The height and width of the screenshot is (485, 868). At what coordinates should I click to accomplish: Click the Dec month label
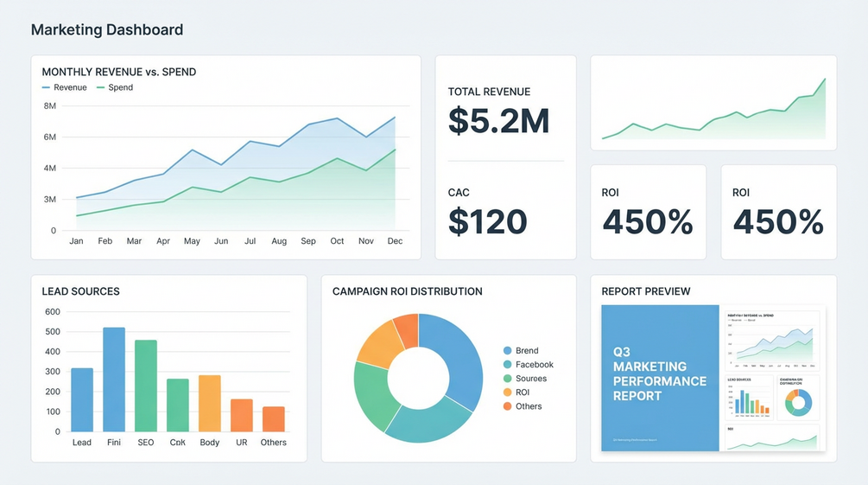[x=396, y=241]
